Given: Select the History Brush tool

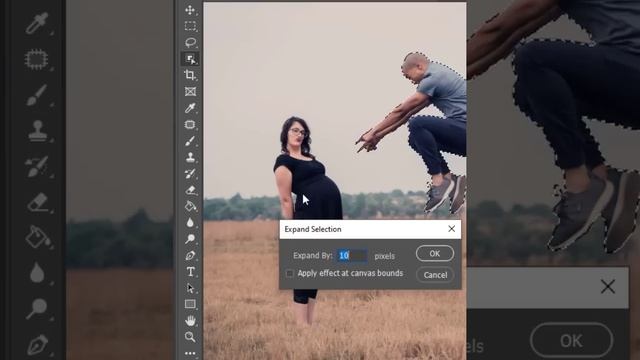Looking at the screenshot, I should pos(190,173).
